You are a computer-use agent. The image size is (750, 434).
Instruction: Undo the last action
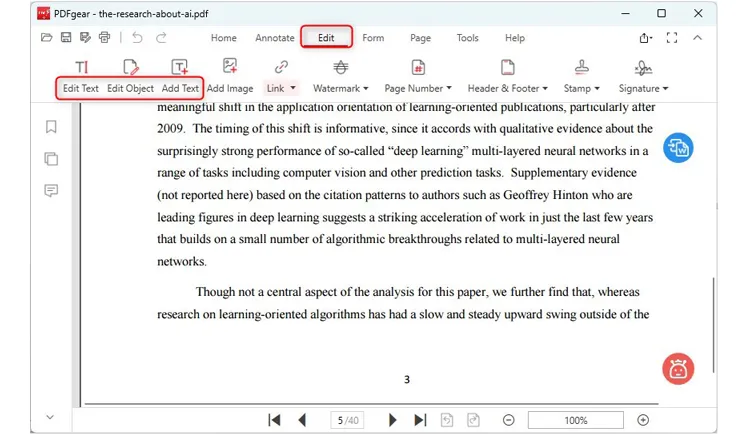[x=137, y=37]
